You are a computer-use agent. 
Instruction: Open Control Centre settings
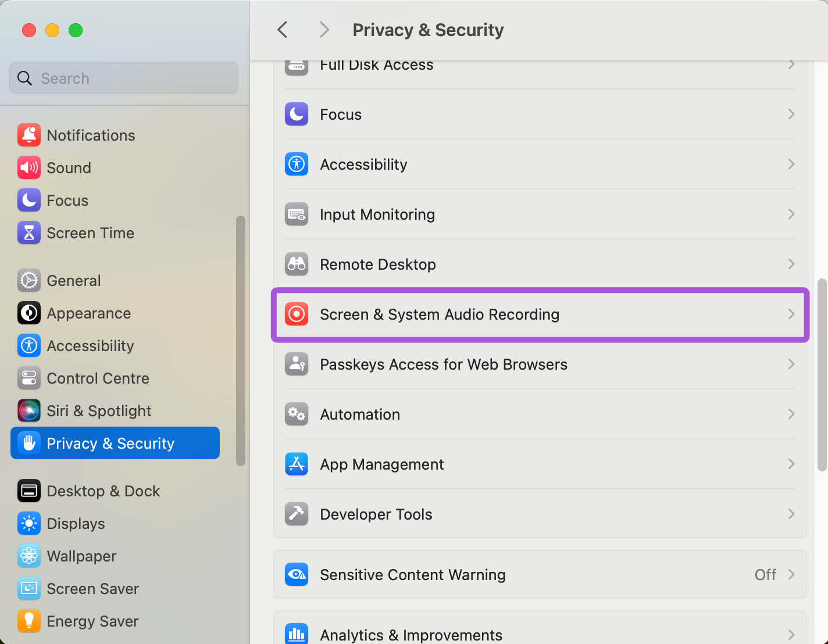pos(115,378)
